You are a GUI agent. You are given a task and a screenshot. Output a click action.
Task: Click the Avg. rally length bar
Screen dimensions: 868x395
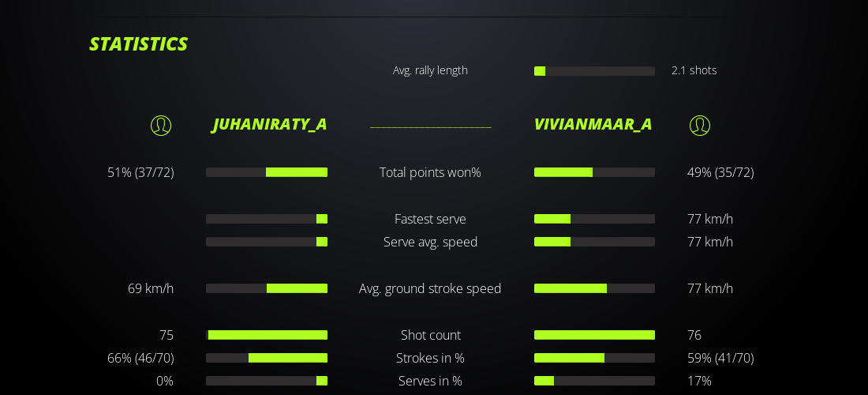click(594, 71)
